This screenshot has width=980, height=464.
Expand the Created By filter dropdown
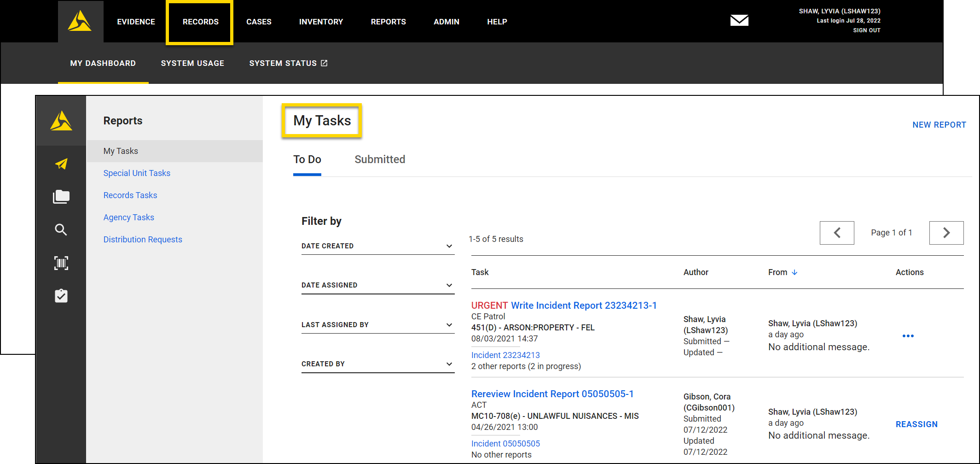[x=377, y=364]
